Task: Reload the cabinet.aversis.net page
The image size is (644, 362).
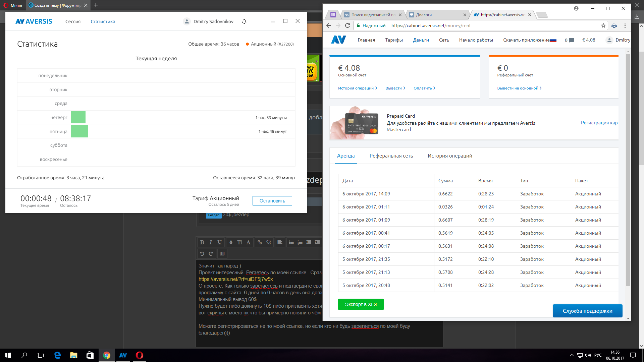Action: (x=347, y=25)
